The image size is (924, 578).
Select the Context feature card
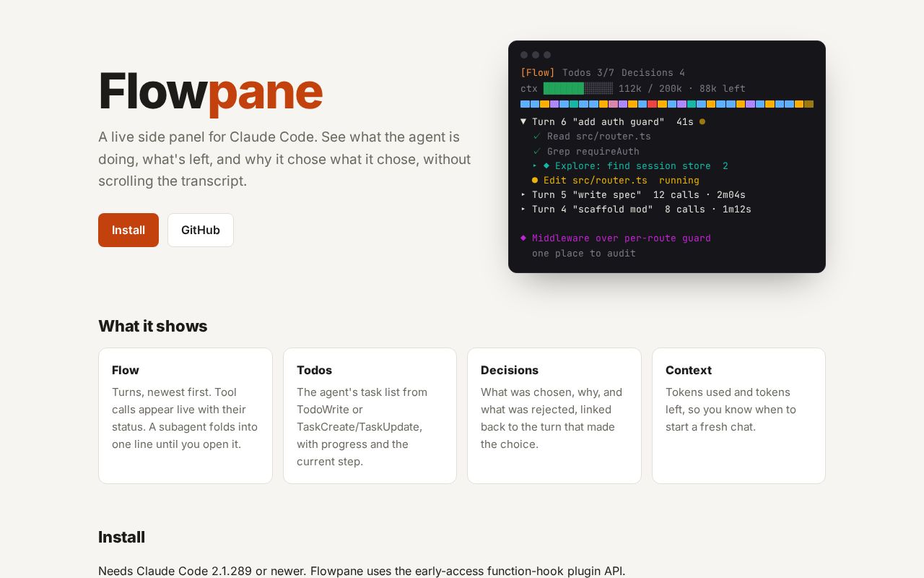click(738, 415)
